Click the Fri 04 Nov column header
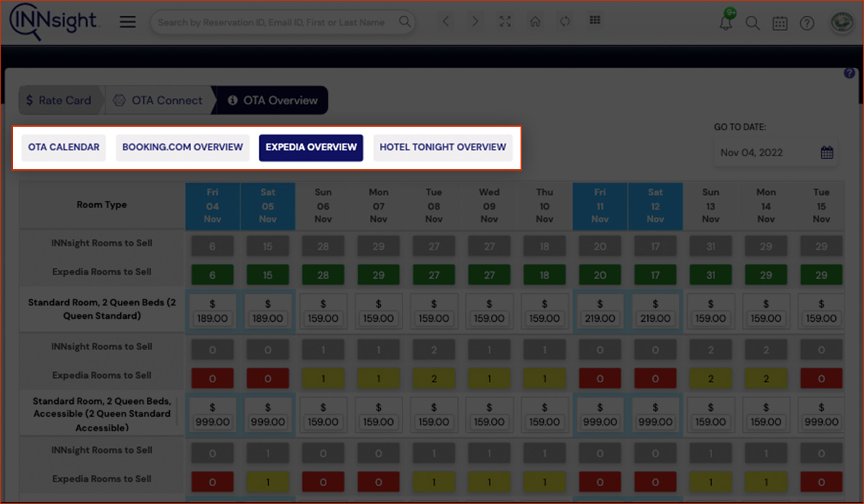 213,205
